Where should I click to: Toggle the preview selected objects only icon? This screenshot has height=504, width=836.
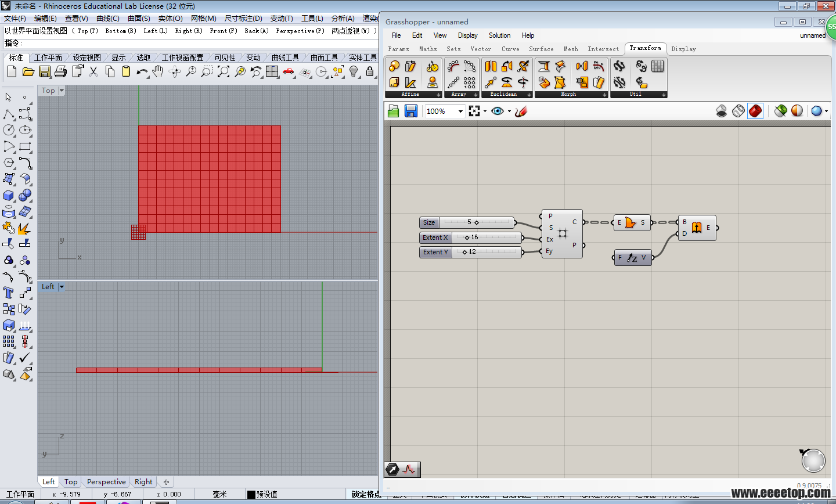click(781, 111)
